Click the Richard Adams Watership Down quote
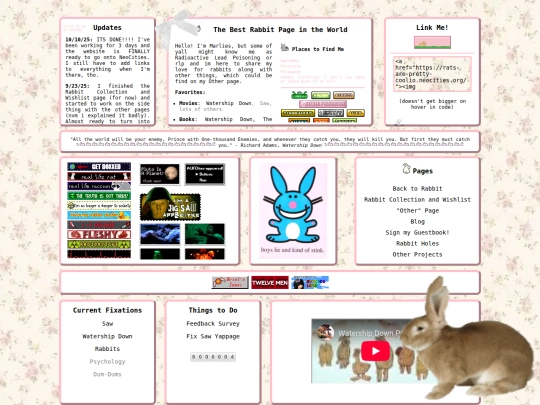This screenshot has width=540, height=405. click(x=270, y=142)
